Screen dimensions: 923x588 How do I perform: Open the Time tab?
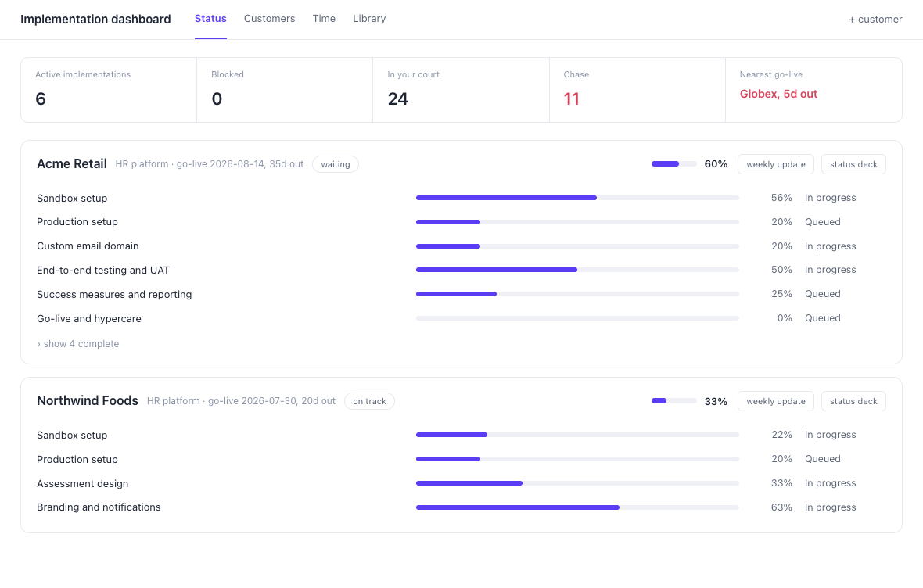(x=324, y=19)
